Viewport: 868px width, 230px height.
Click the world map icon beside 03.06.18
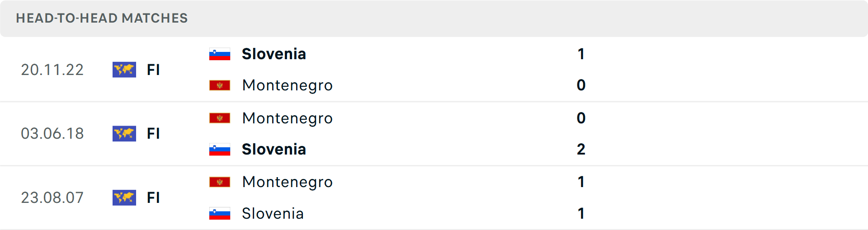tap(124, 134)
